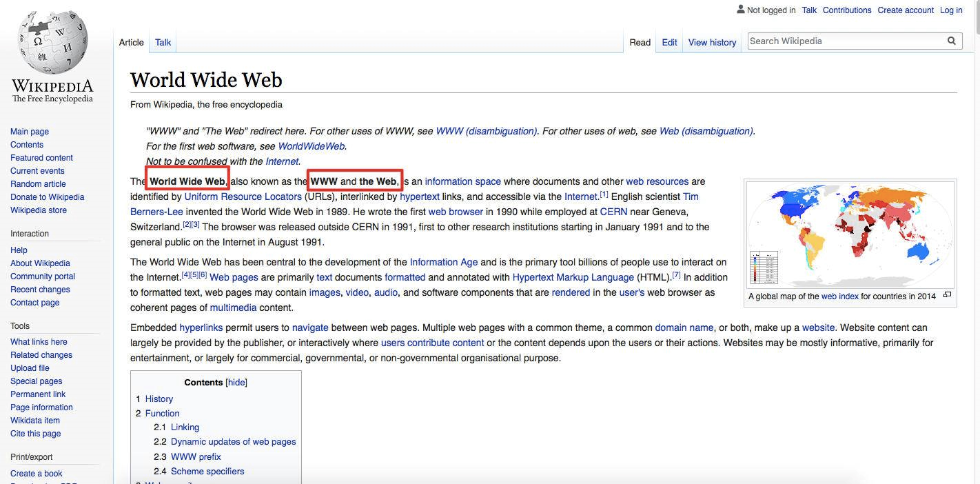The height and width of the screenshot is (484, 980).
Task: Open Current events sidebar link
Action: click(x=37, y=171)
